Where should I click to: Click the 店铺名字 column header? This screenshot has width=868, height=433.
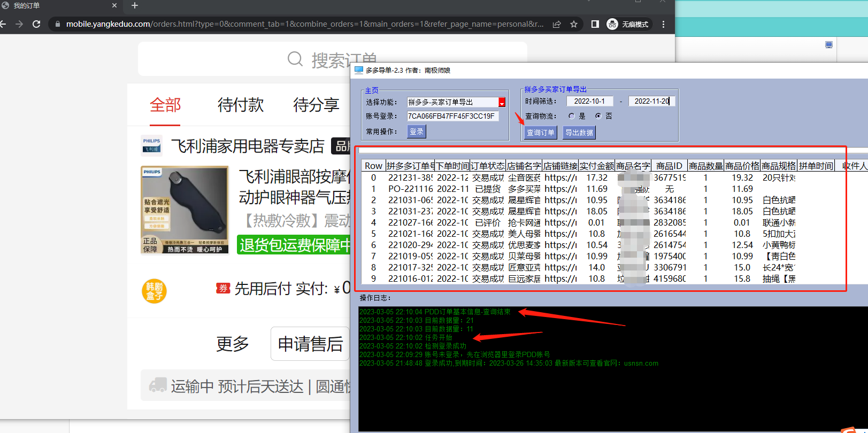click(x=524, y=166)
